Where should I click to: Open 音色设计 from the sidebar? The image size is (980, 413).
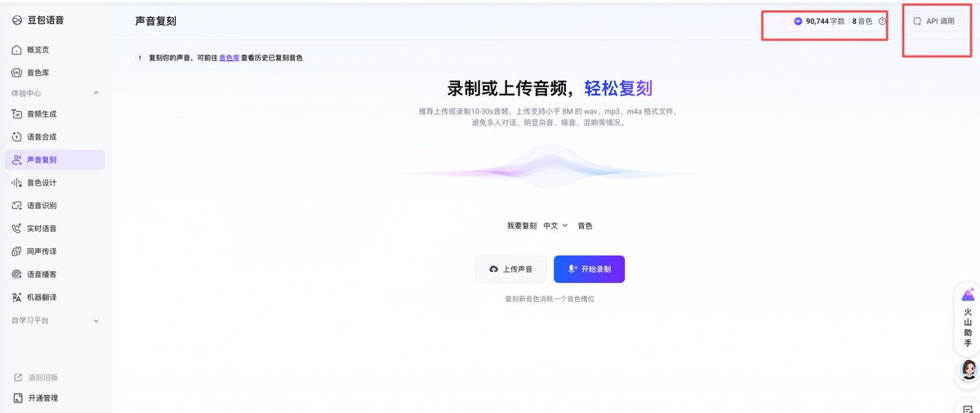pyautogui.click(x=55, y=183)
